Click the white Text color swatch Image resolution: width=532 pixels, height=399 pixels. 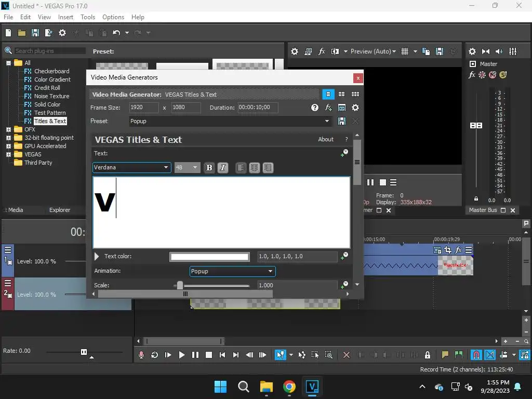[x=209, y=257]
